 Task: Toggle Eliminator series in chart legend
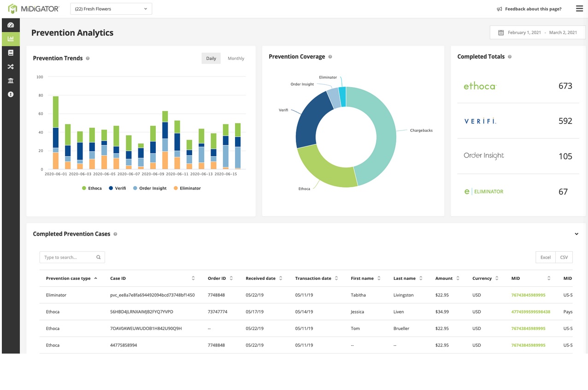[187, 188]
